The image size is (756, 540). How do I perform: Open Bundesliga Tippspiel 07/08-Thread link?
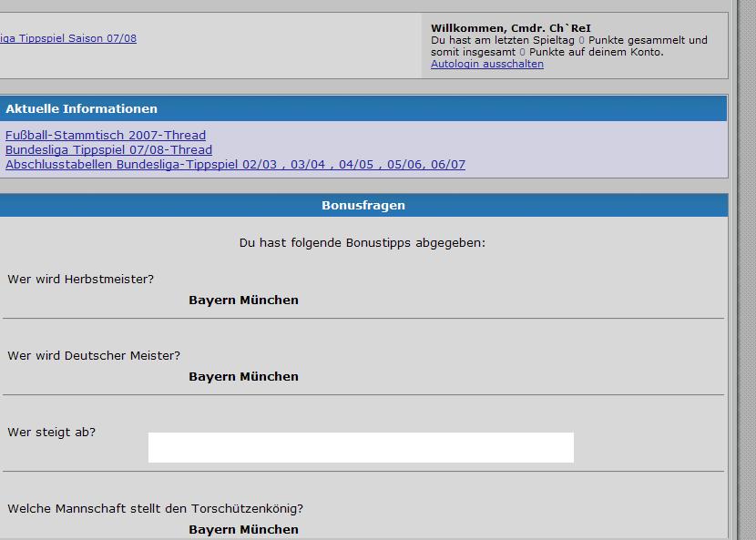(108, 149)
